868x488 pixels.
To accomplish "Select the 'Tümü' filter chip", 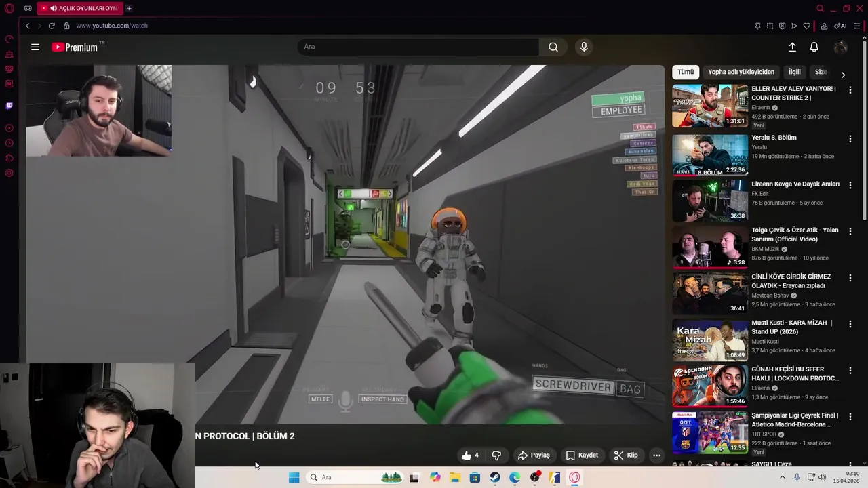I will pos(686,72).
